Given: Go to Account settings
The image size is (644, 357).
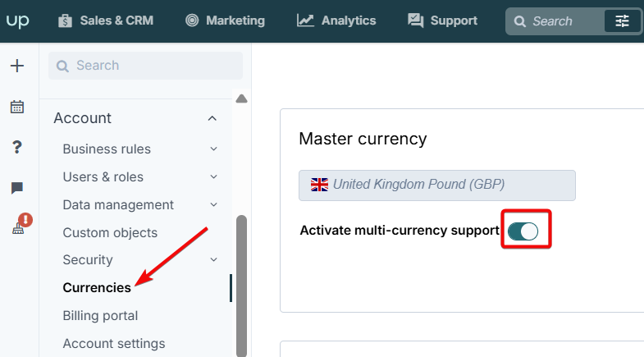Looking at the screenshot, I should point(114,343).
